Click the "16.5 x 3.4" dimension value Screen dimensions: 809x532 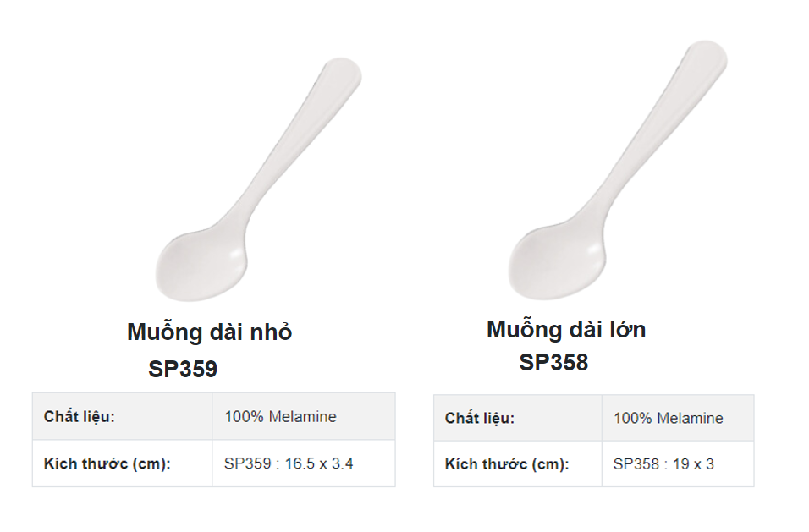(319, 463)
